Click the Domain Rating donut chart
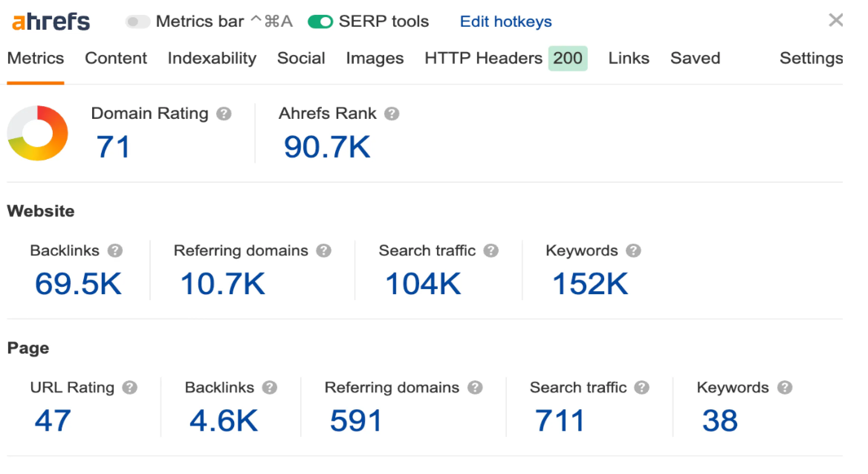The width and height of the screenshot is (868, 474). click(38, 133)
